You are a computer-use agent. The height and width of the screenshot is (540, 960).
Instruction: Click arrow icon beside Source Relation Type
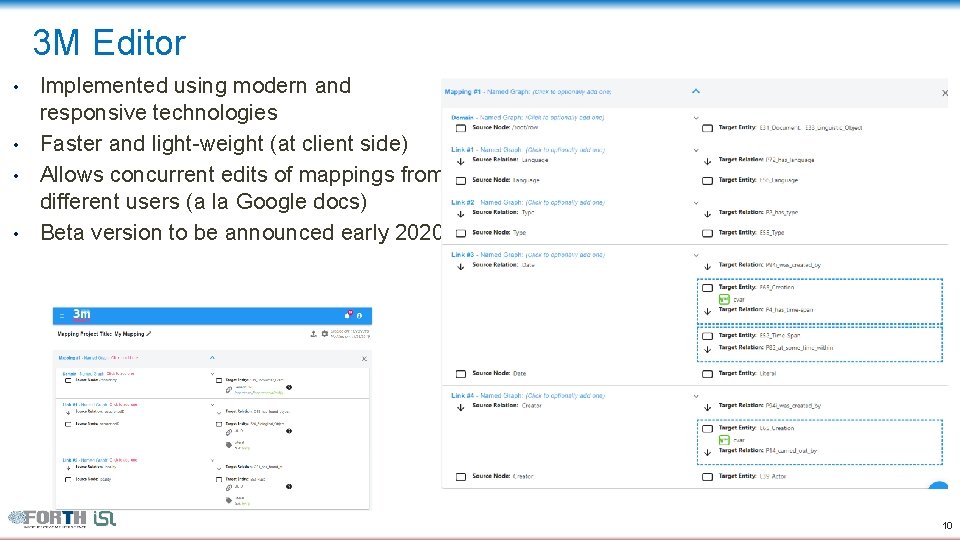[461, 214]
